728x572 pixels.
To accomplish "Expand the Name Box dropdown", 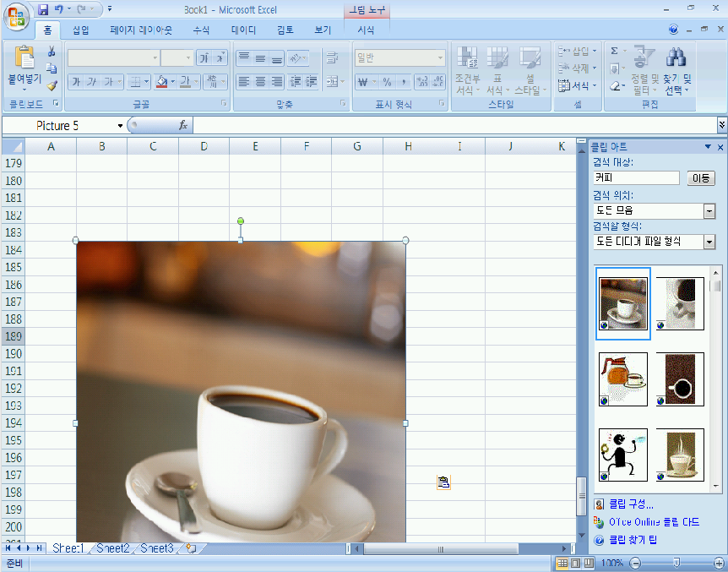I will [120, 126].
